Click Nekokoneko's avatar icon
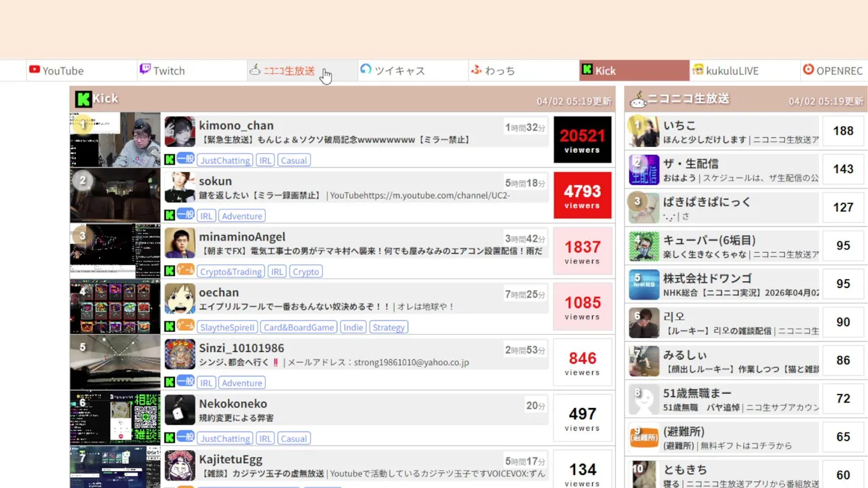The image size is (868, 488). (180, 409)
